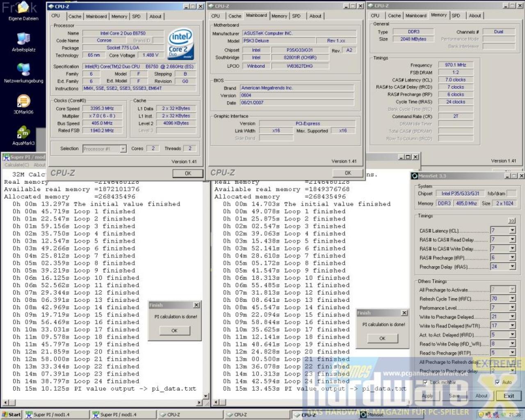
Task: Open Memory tab in the middle CPU-Z window
Action: [x=279, y=16]
